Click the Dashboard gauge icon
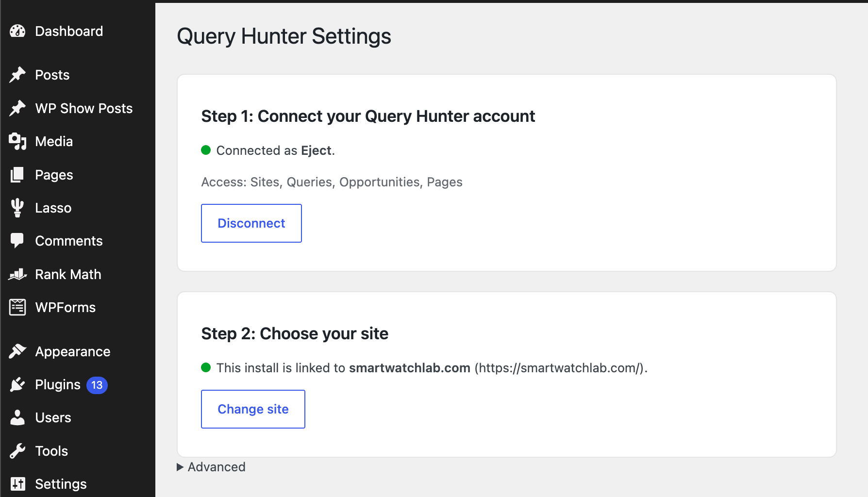 17,31
